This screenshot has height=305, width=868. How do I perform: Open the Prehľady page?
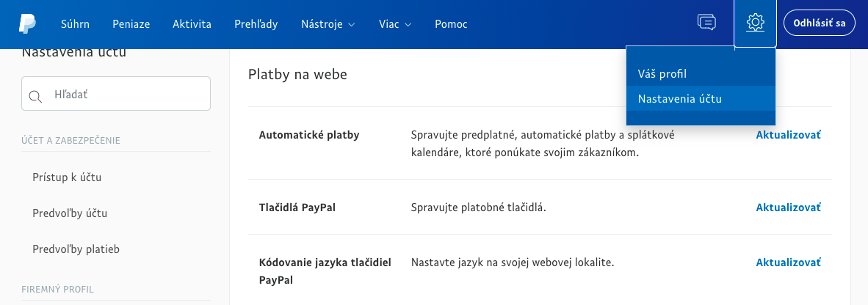pyautogui.click(x=256, y=24)
